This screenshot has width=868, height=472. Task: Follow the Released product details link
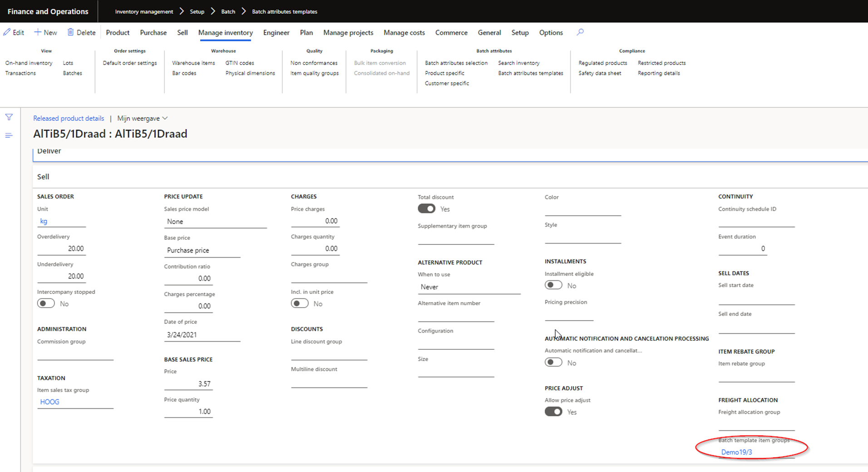(69, 118)
